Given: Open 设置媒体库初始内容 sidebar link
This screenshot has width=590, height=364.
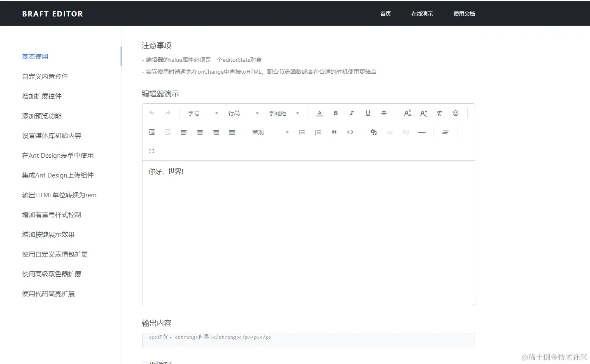Looking at the screenshot, I should [51, 135].
